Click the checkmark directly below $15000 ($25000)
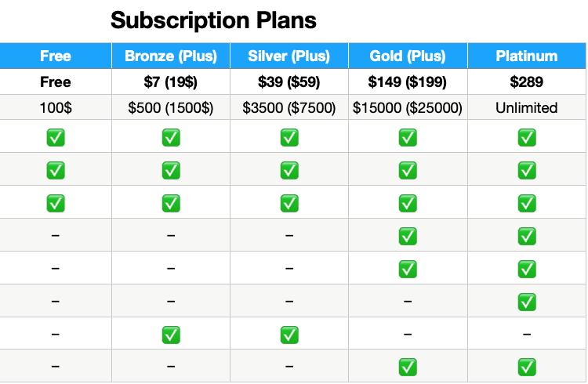The height and width of the screenshot is (384, 588). (x=408, y=138)
